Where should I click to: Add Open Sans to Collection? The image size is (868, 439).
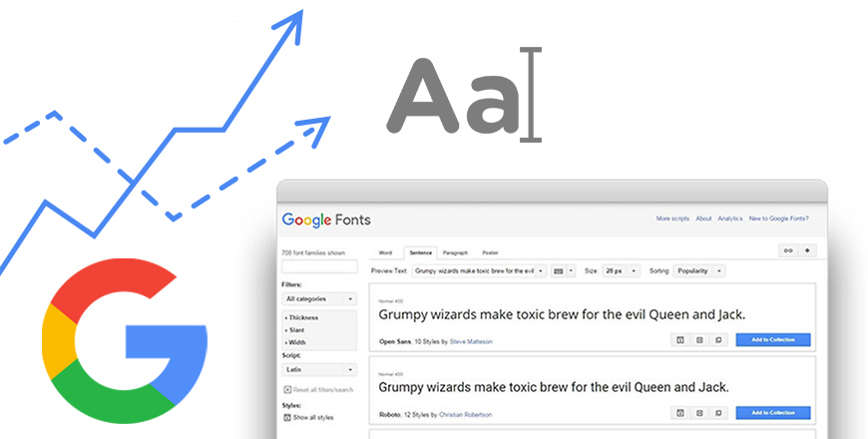coord(773,340)
